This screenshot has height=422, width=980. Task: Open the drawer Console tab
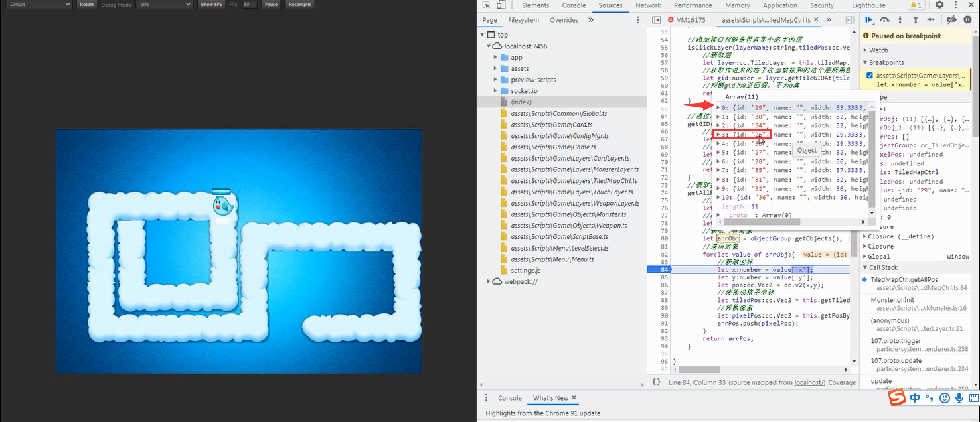click(x=509, y=397)
